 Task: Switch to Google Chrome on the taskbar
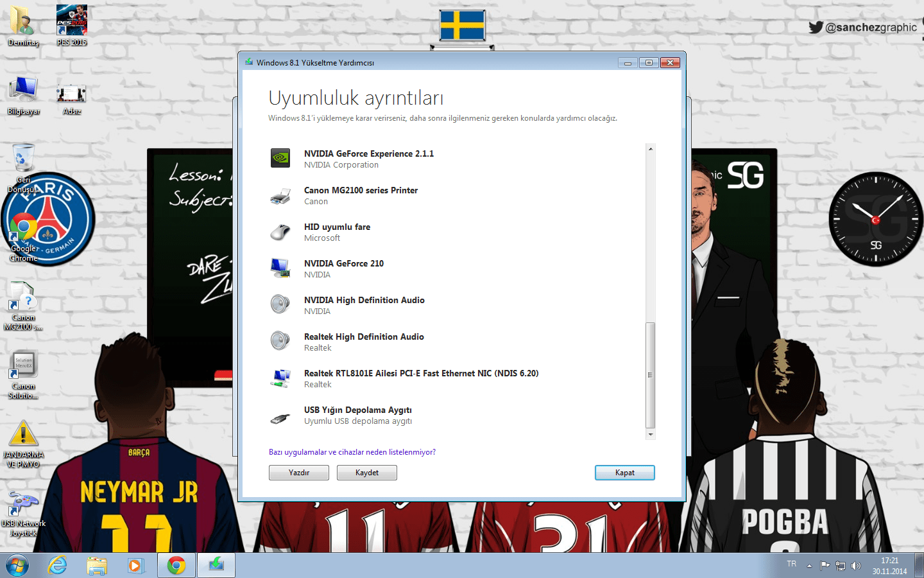coord(176,566)
